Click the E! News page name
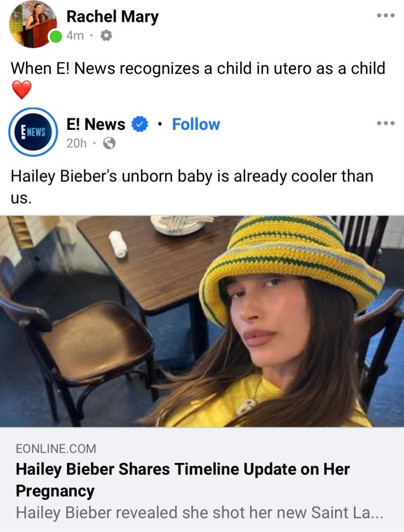Image resolution: width=404 pixels, height=532 pixels. 96,124
